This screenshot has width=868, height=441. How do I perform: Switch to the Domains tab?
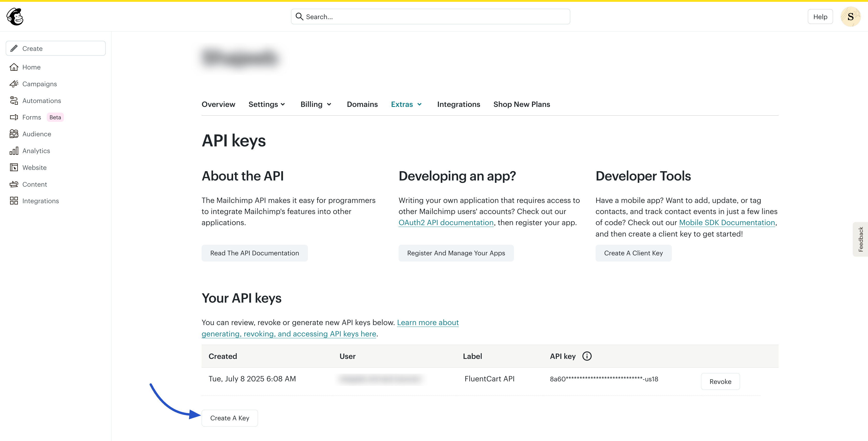pyautogui.click(x=362, y=104)
